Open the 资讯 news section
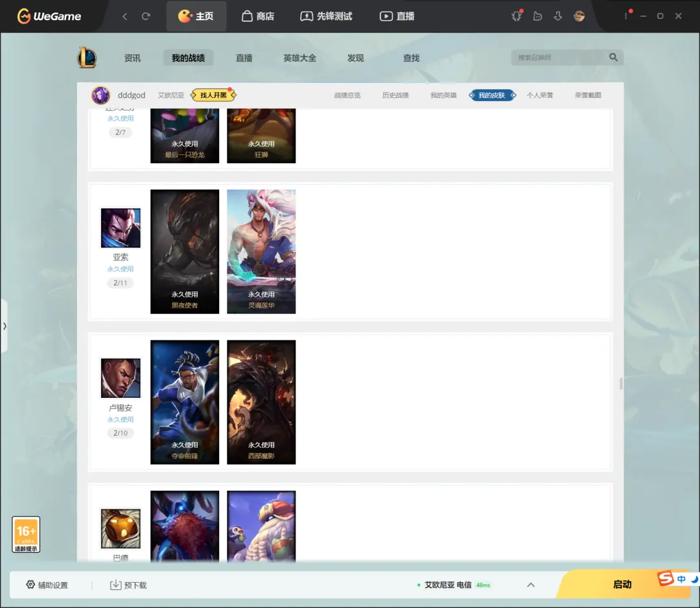The width and height of the screenshot is (700, 608). tap(132, 58)
